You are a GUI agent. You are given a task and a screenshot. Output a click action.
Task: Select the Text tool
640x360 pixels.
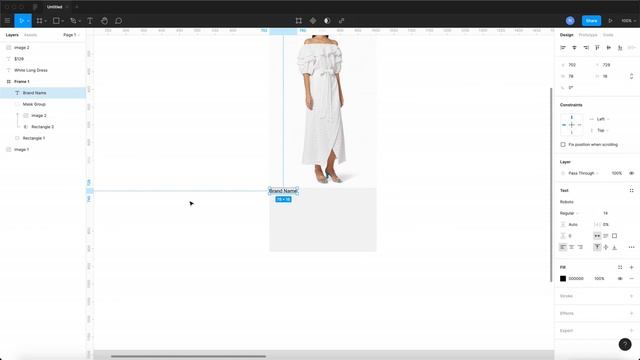tap(90, 21)
